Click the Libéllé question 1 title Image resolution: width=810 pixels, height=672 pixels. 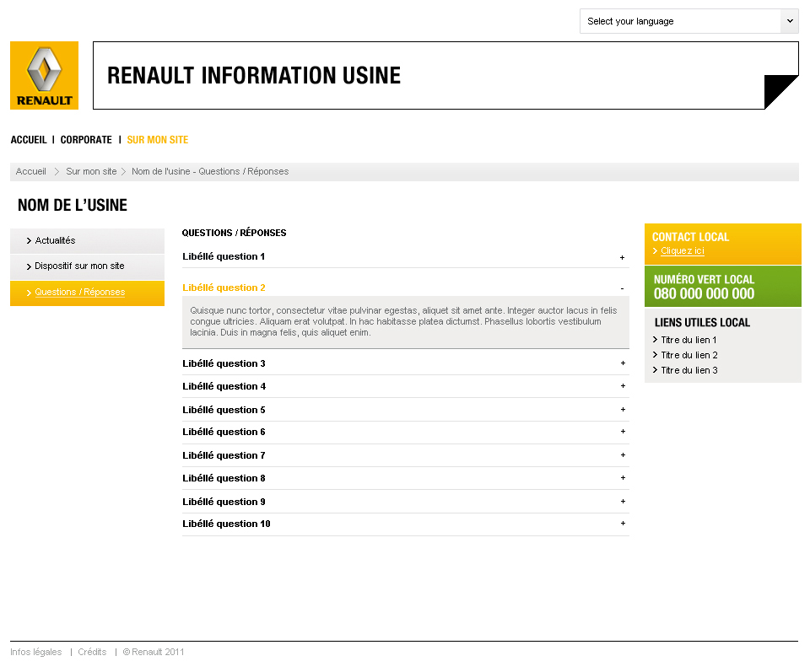click(224, 256)
